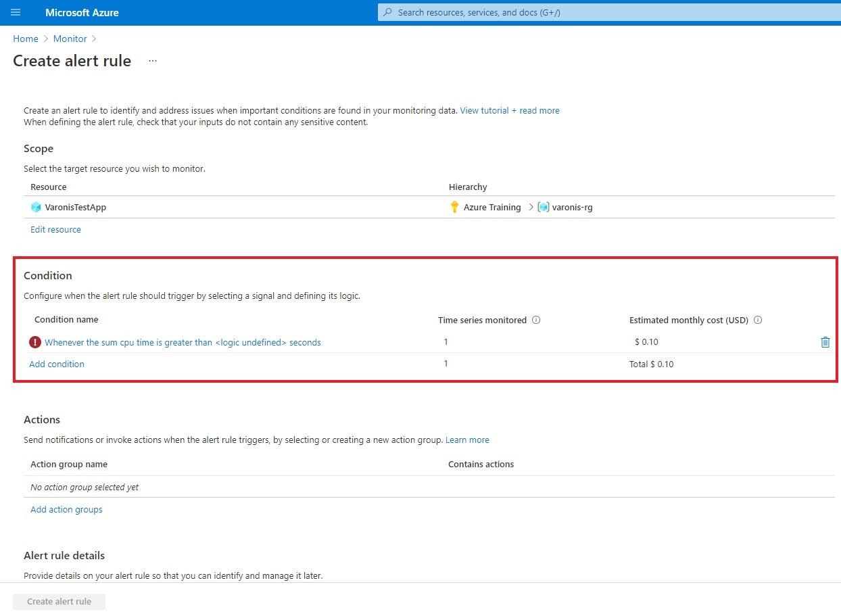This screenshot has width=841, height=616.
Task: Click the Hierarchy column header
Action: [x=468, y=187]
